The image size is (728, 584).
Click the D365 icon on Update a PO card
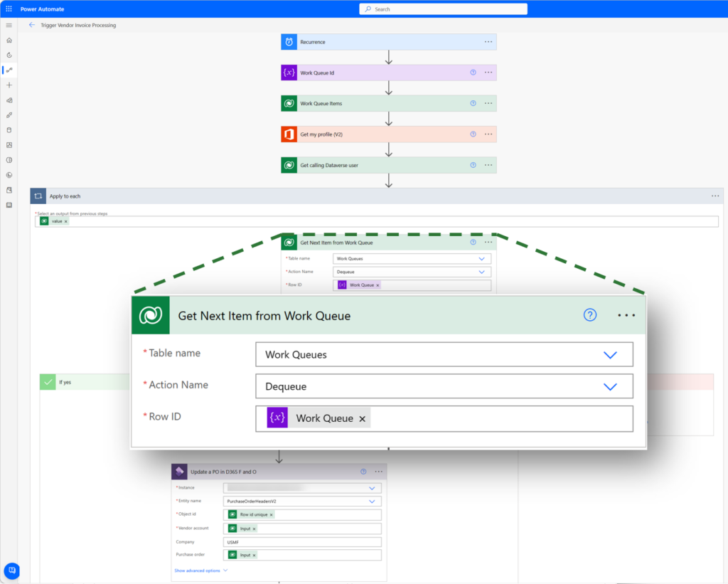[x=179, y=471]
